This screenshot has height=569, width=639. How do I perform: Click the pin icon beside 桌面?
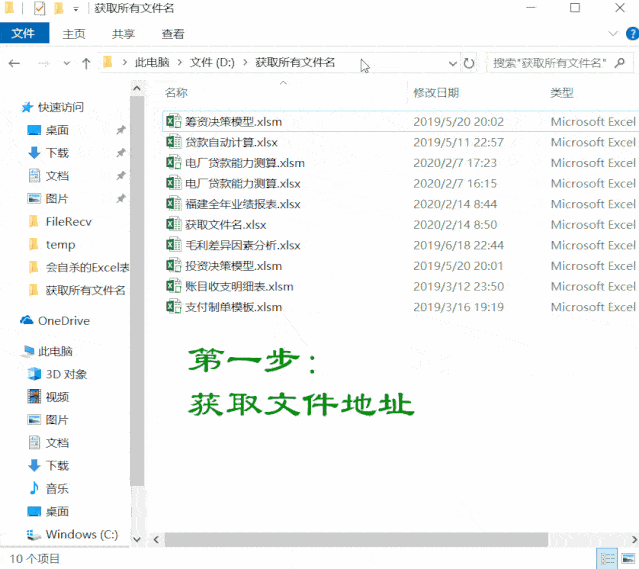click(121, 130)
